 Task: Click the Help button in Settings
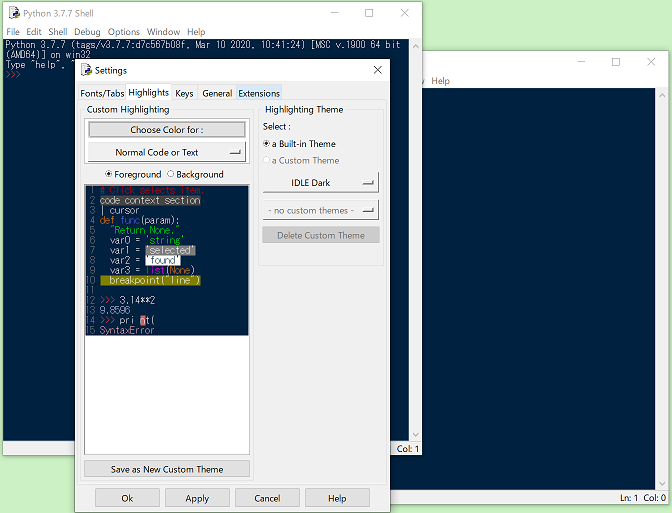(337, 498)
